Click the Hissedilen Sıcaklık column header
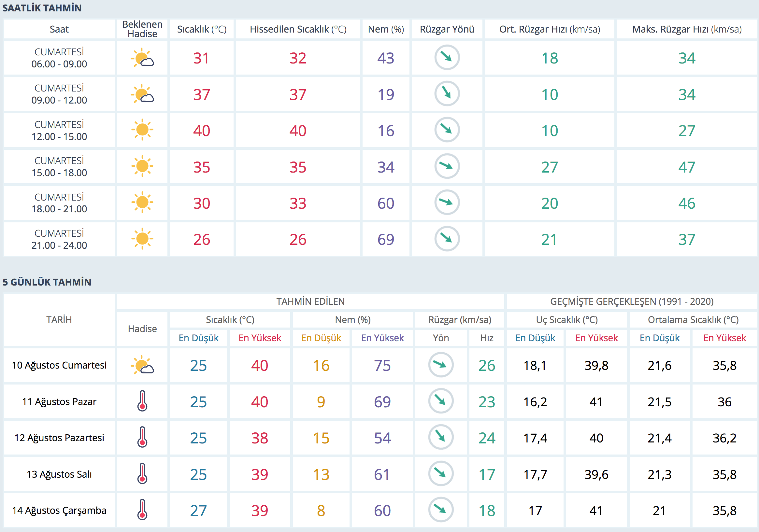Screen dimensions: 759x532 [x=298, y=29]
